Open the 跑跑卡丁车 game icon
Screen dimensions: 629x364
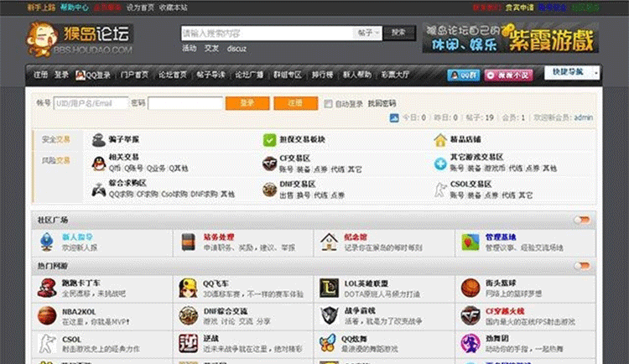click(x=47, y=288)
